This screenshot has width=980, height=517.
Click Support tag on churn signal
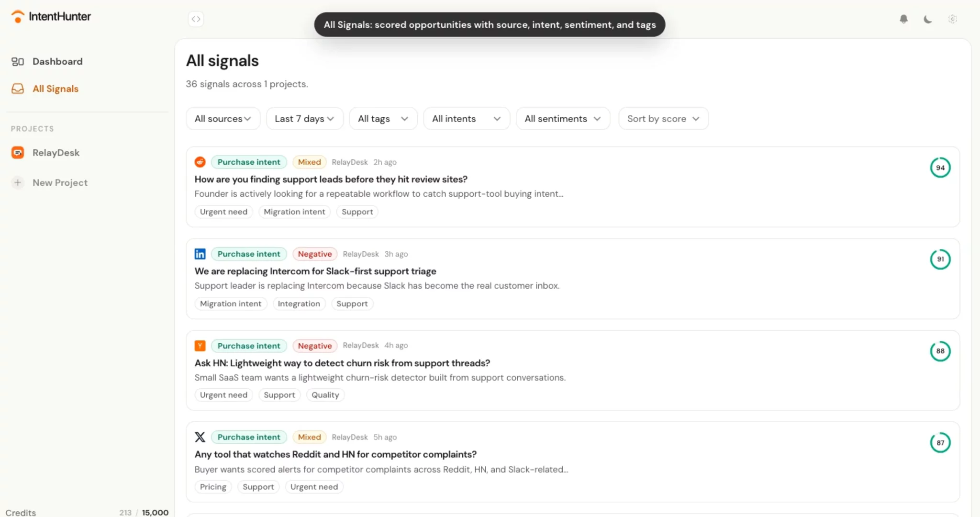click(x=279, y=395)
